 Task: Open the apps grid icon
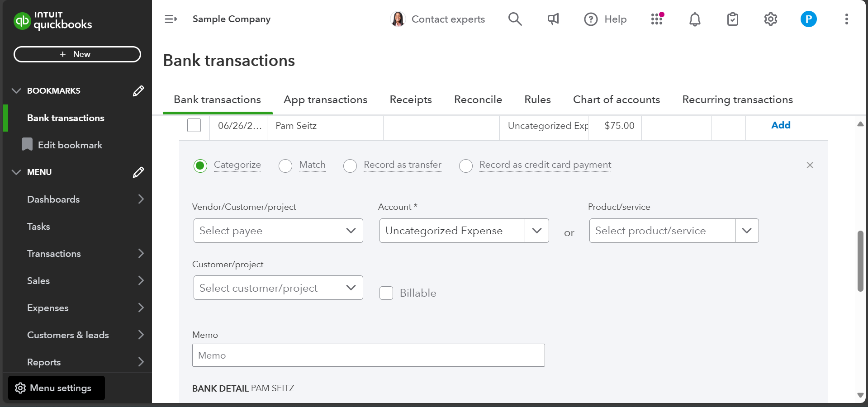pos(657,19)
